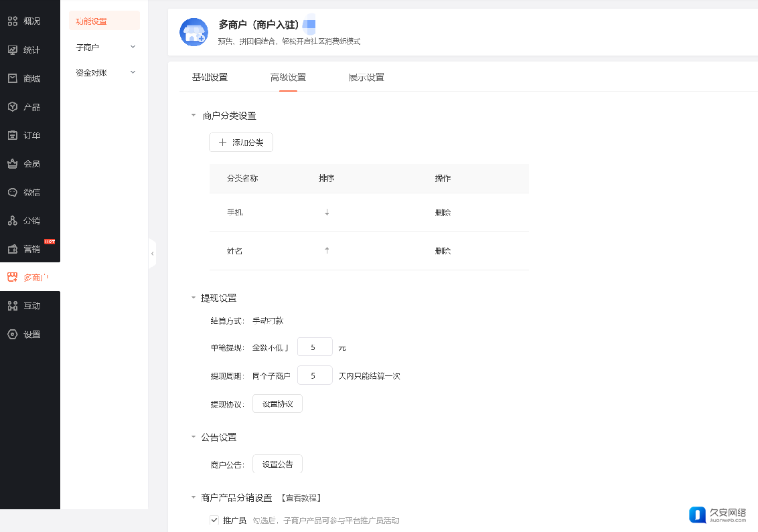Collapse the 商户分类设置 section triangle
Image resolution: width=758 pixels, height=532 pixels.
194,115
